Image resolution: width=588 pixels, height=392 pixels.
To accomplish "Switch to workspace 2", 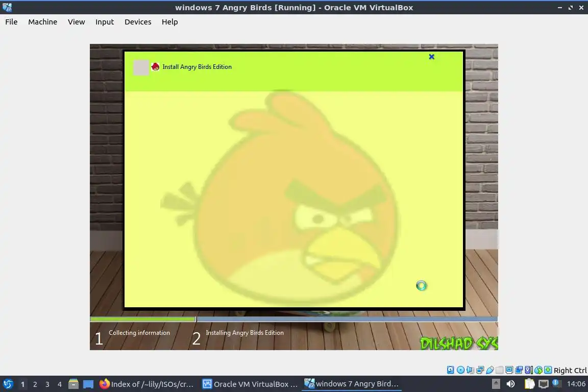I will pos(35,384).
